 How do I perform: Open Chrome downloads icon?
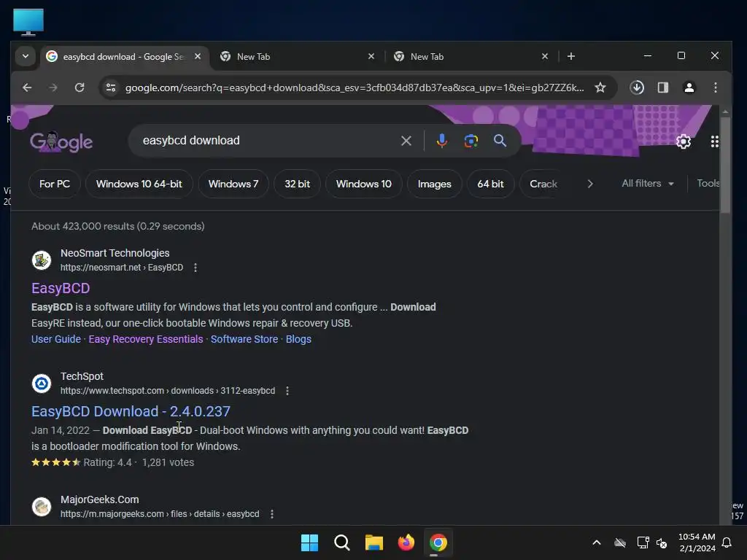(637, 87)
